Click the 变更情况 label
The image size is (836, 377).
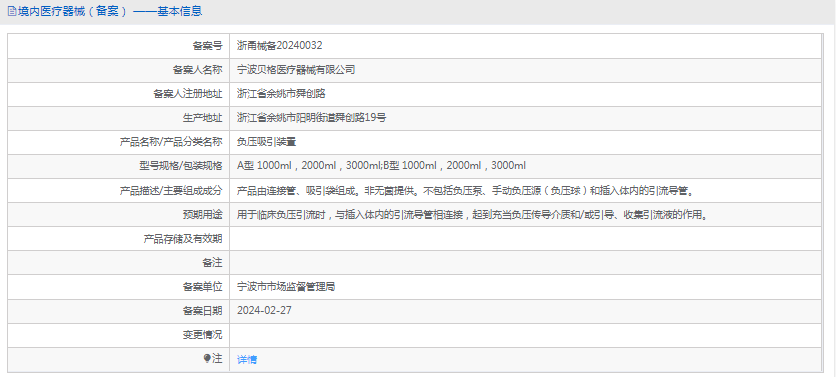[x=203, y=335]
